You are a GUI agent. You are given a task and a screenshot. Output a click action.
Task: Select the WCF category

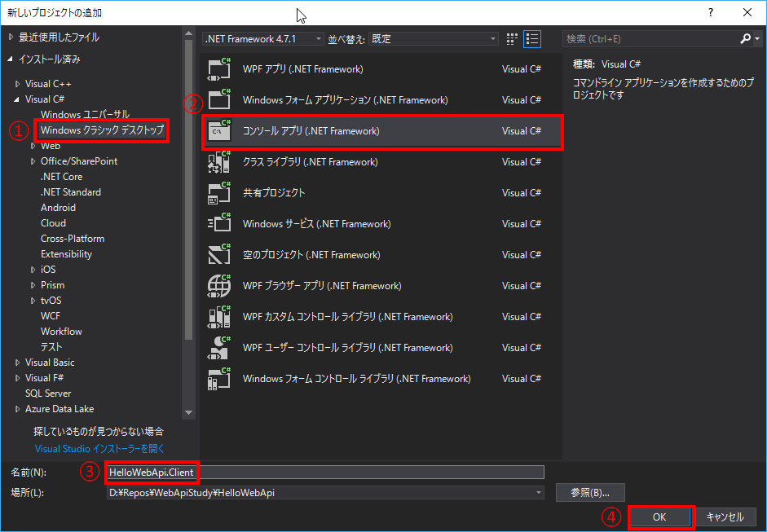(51, 316)
